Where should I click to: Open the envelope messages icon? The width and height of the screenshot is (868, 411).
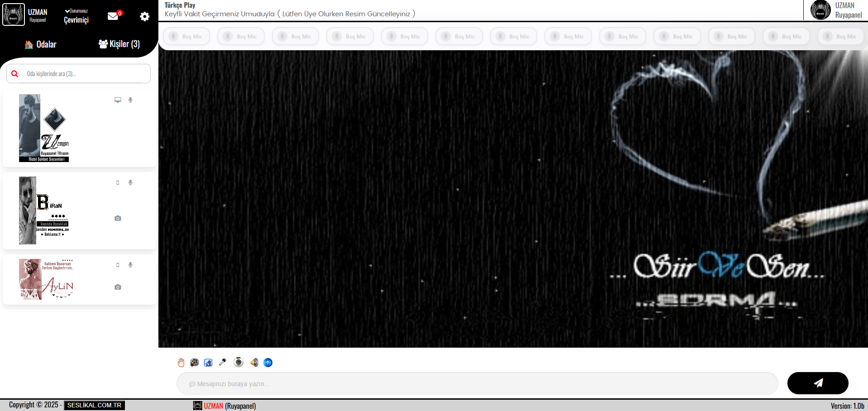pyautogui.click(x=113, y=16)
